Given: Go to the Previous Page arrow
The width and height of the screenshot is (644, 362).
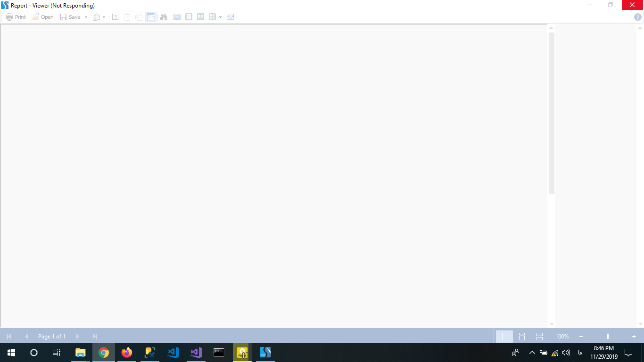Looking at the screenshot, I should (x=26, y=337).
